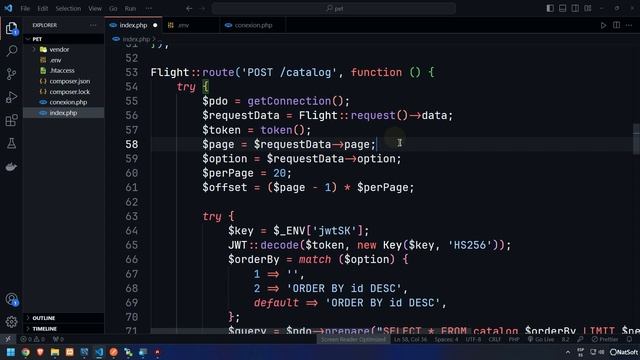Screen dimensions: 640x360
Task: Open the Accounts menu icon
Action: pos(11,300)
